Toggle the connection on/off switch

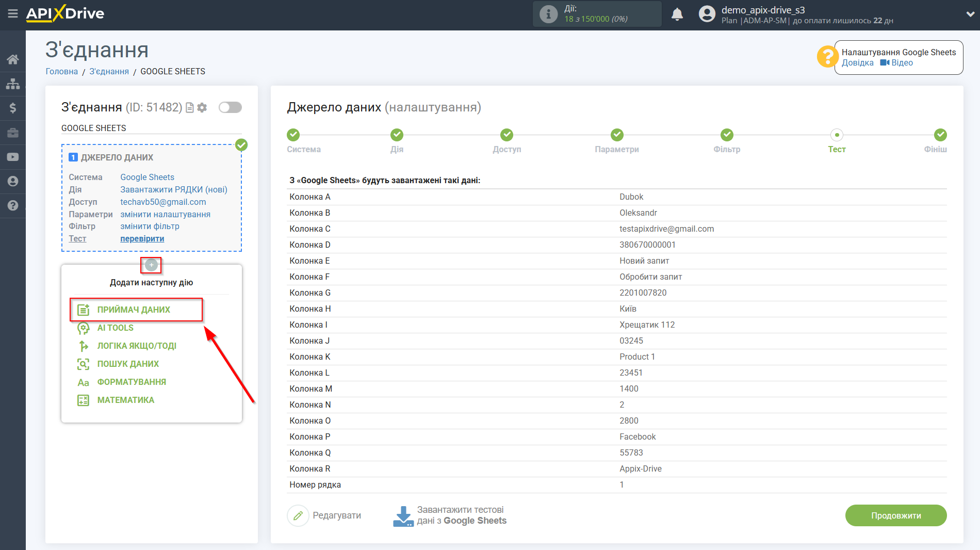(230, 107)
